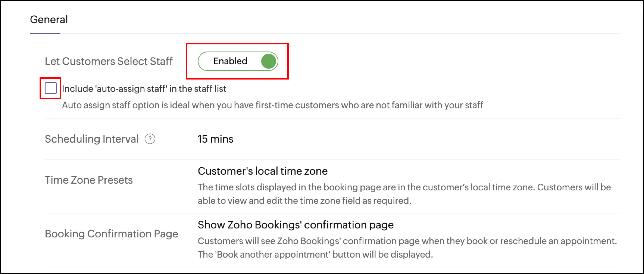
Task: Click the green knob on the Enabled toggle
Action: (x=268, y=61)
